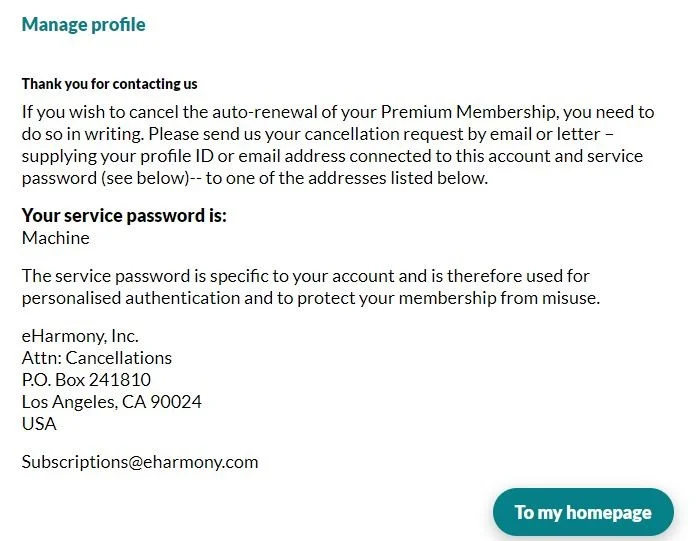Click the 'eHarmony, Inc.' address line
This screenshot has width=696, height=541.
pos(80,336)
